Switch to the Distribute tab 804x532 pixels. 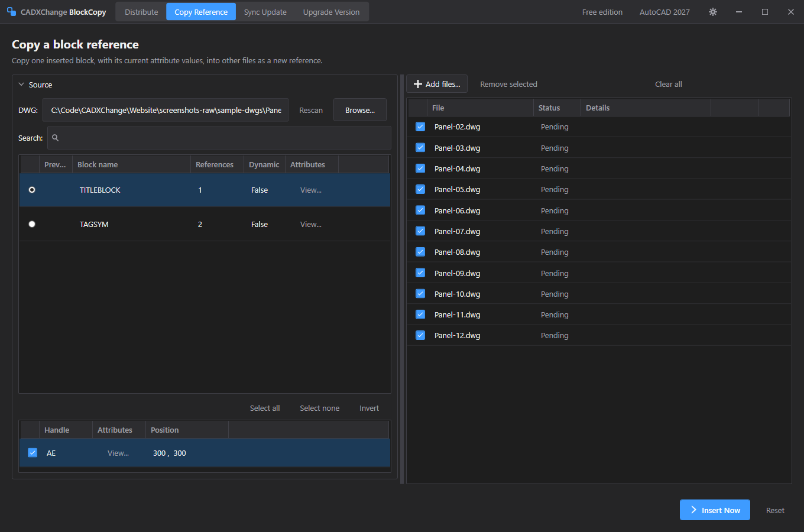[141, 12]
